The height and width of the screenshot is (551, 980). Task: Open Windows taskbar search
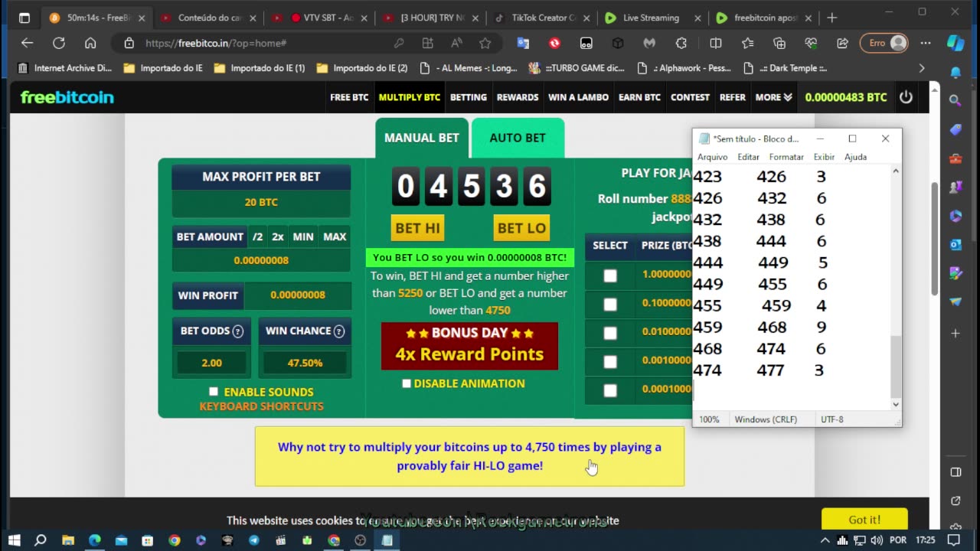pos(41,540)
